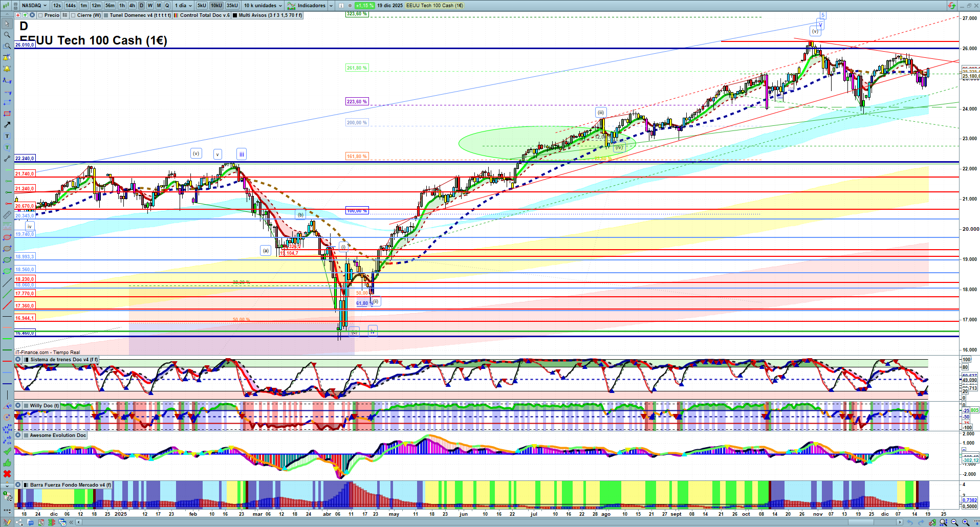980x527 pixels.
Task: Remove the Willy Doc indicator panel
Action: tap(18, 406)
